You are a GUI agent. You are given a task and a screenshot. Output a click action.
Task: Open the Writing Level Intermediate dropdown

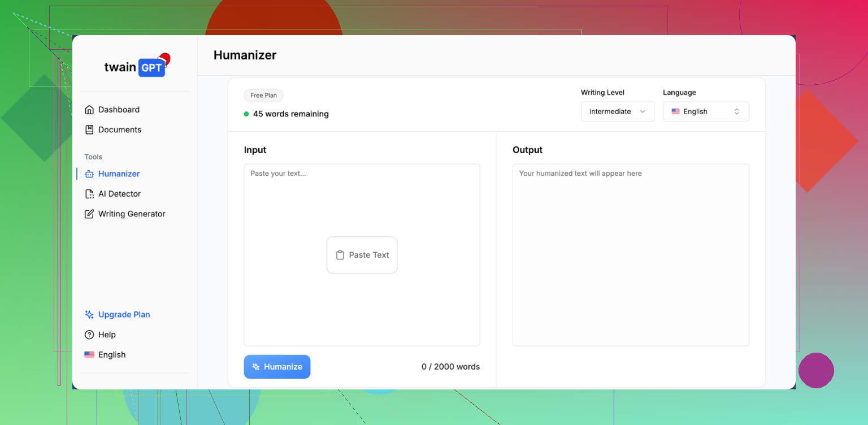[x=617, y=111]
